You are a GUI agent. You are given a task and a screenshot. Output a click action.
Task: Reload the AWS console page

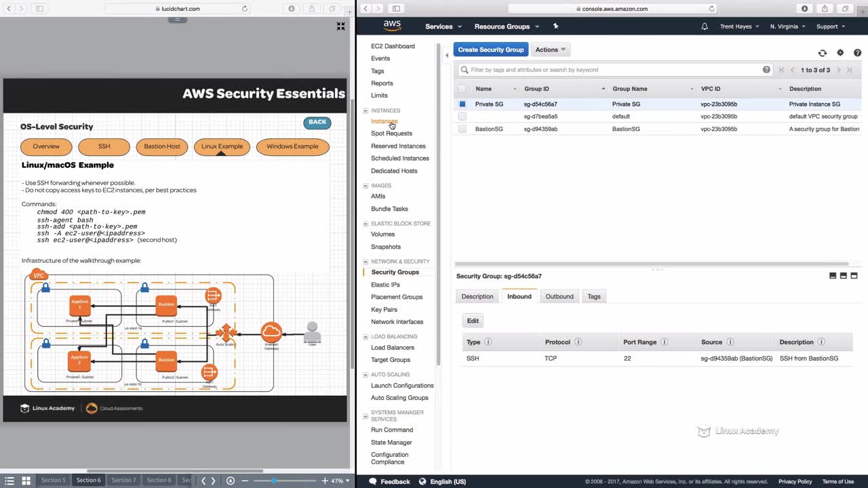pyautogui.click(x=711, y=9)
